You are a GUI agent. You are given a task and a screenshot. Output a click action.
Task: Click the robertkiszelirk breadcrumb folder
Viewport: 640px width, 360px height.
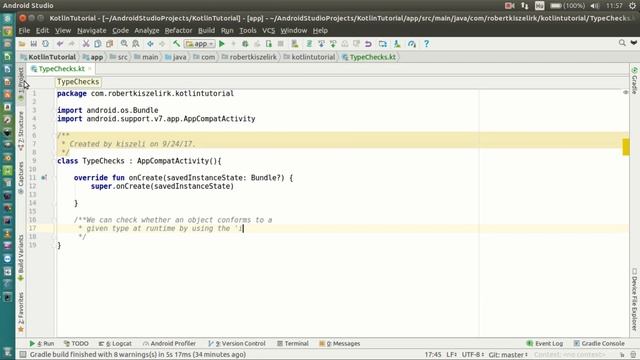249,57
